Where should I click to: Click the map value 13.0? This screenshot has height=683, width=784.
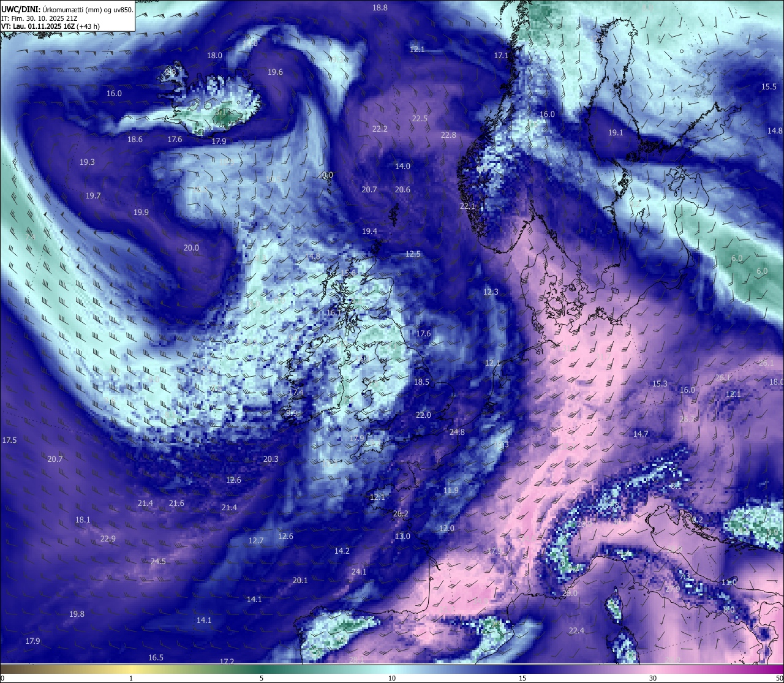[402, 536]
